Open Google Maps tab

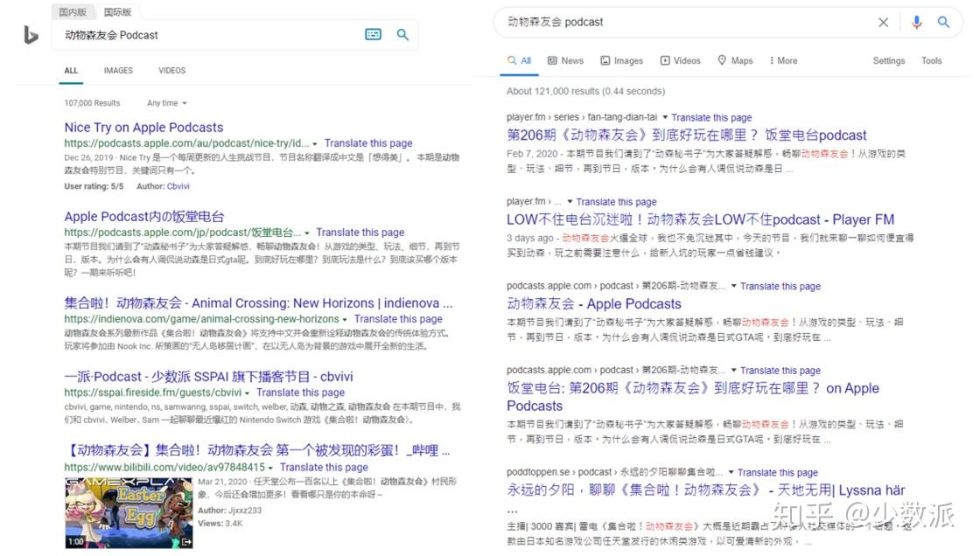tap(735, 60)
